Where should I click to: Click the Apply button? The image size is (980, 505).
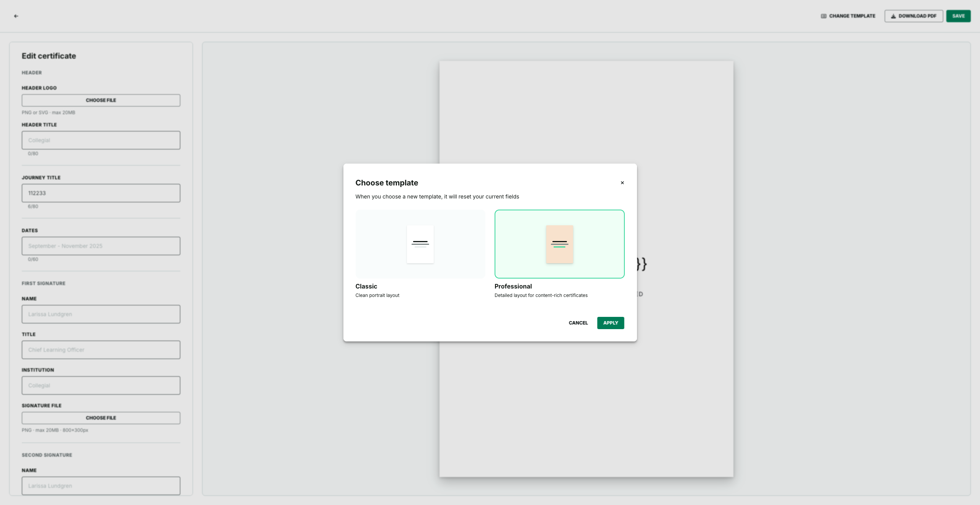click(611, 323)
